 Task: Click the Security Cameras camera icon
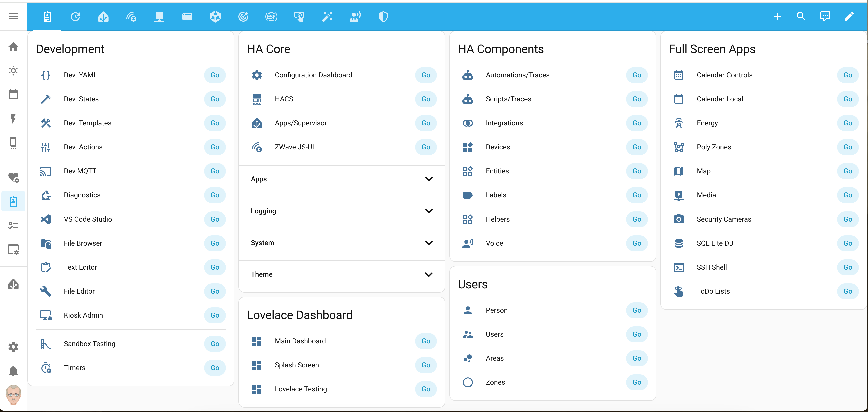pyautogui.click(x=679, y=219)
